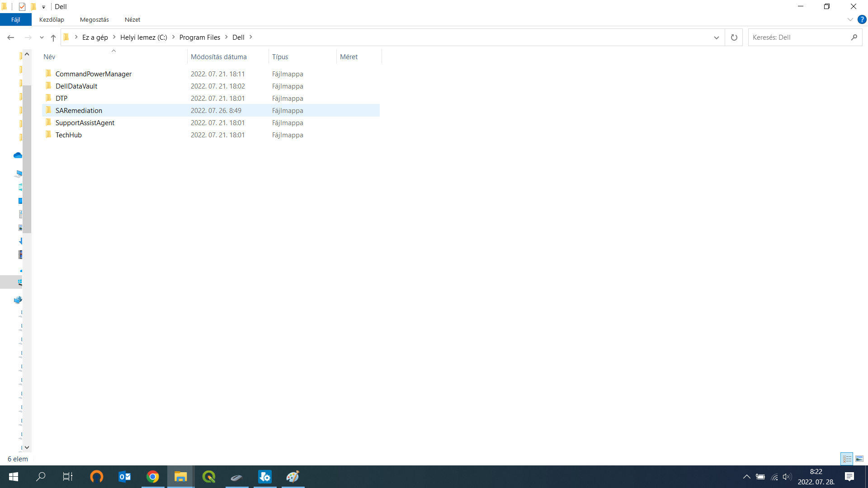868x488 pixels.
Task: Click 'Helyi lemez (C:)' in the breadcrumb
Action: (144, 37)
